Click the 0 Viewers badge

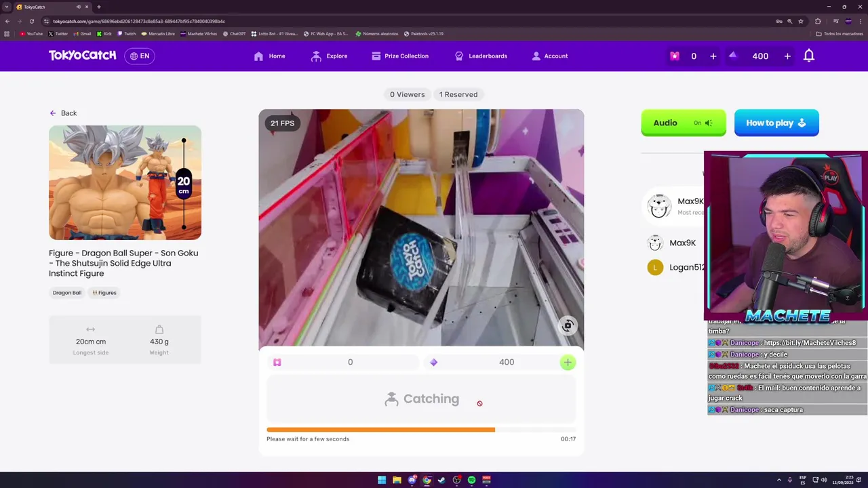(x=407, y=94)
